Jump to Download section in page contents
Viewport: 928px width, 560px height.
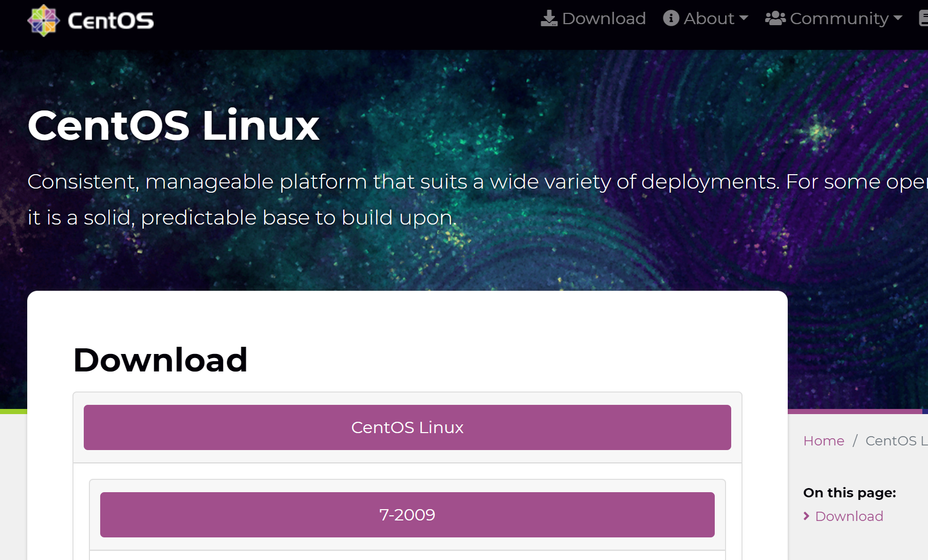[x=849, y=516]
